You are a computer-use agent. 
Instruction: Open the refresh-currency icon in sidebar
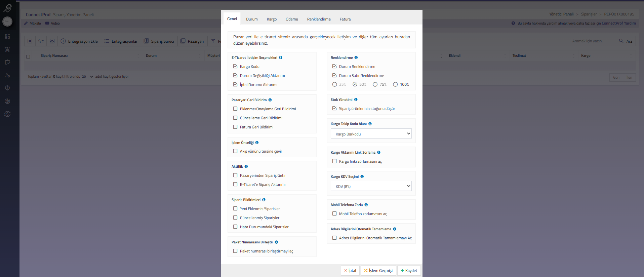point(7,114)
